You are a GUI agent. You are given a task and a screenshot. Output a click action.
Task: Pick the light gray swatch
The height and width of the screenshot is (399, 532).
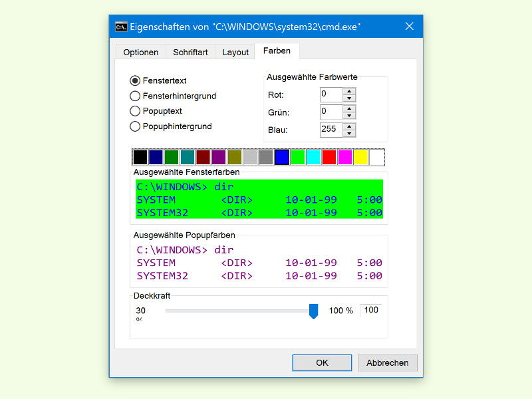click(x=251, y=158)
